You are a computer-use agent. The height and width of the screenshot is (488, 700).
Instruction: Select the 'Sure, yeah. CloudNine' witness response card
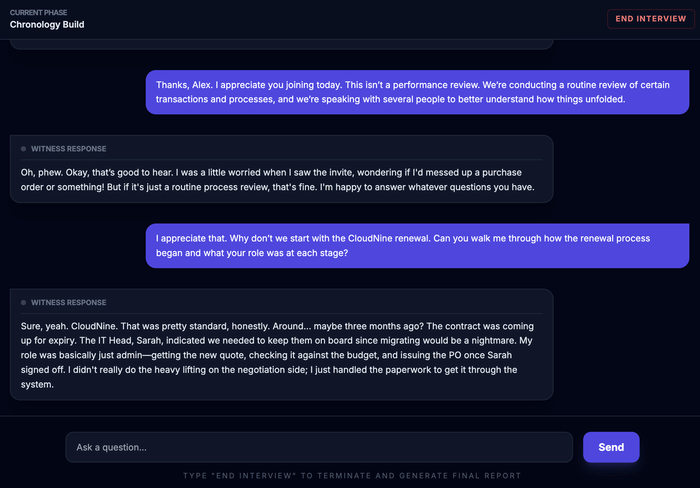[281, 345]
